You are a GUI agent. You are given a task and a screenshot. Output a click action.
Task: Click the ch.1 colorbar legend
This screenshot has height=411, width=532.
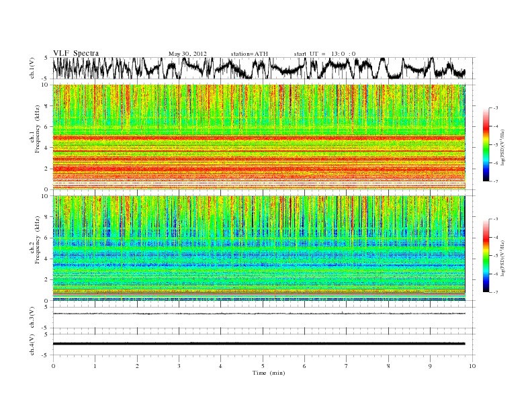(x=486, y=144)
